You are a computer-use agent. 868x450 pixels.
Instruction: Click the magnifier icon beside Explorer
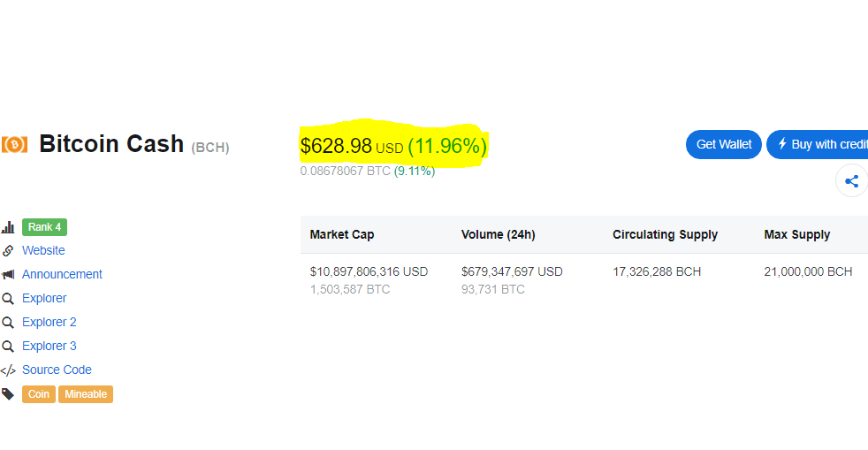pyautogui.click(x=8, y=299)
